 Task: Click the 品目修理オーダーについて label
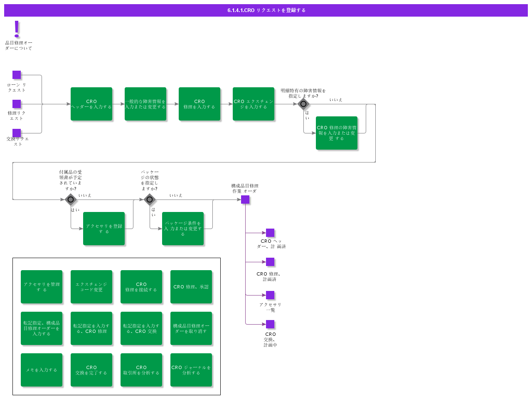pyautogui.click(x=19, y=45)
